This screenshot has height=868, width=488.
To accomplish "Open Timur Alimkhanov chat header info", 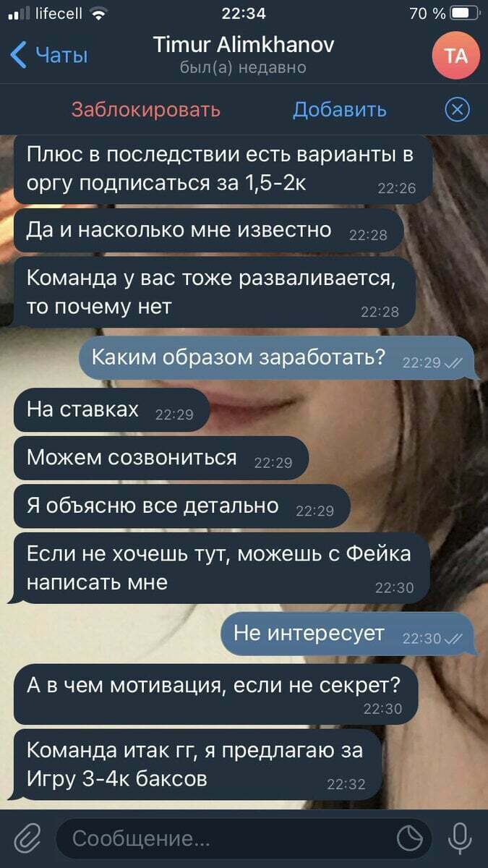I will [x=244, y=55].
